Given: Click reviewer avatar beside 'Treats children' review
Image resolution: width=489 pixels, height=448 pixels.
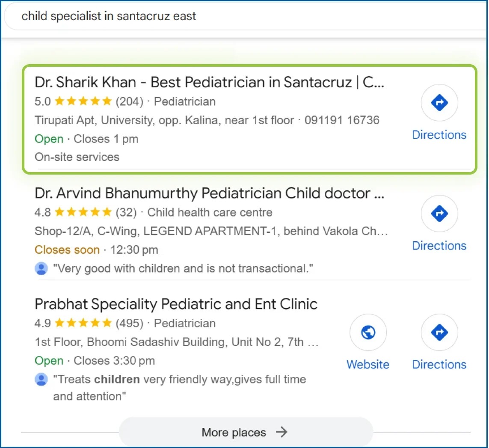Looking at the screenshot, I should 41,380.
